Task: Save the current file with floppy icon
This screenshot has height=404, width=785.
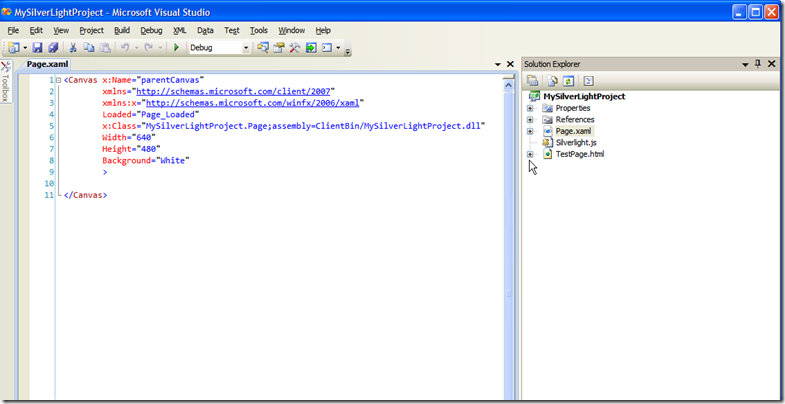Action: (38, 48)
